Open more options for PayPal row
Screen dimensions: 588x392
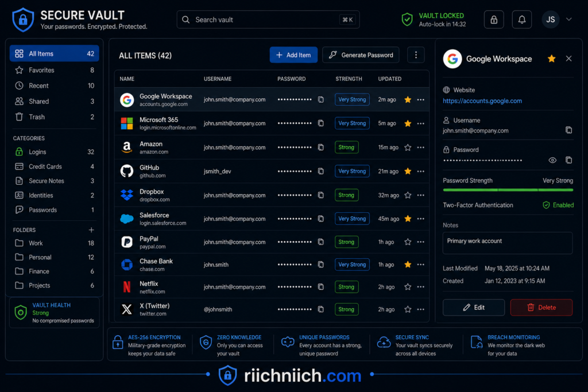(x=421, y=242)
